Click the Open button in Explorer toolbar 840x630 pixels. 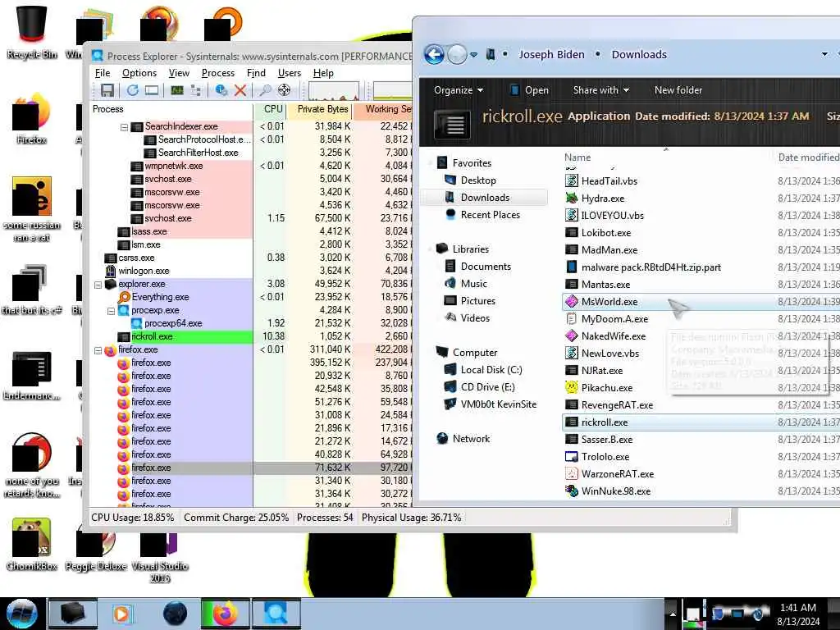(x=529, y=90)
